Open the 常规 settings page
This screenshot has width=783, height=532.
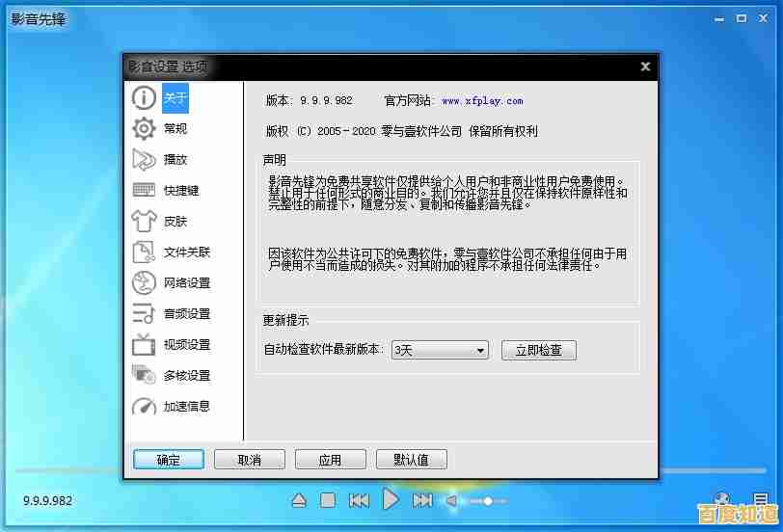point(175,129)
